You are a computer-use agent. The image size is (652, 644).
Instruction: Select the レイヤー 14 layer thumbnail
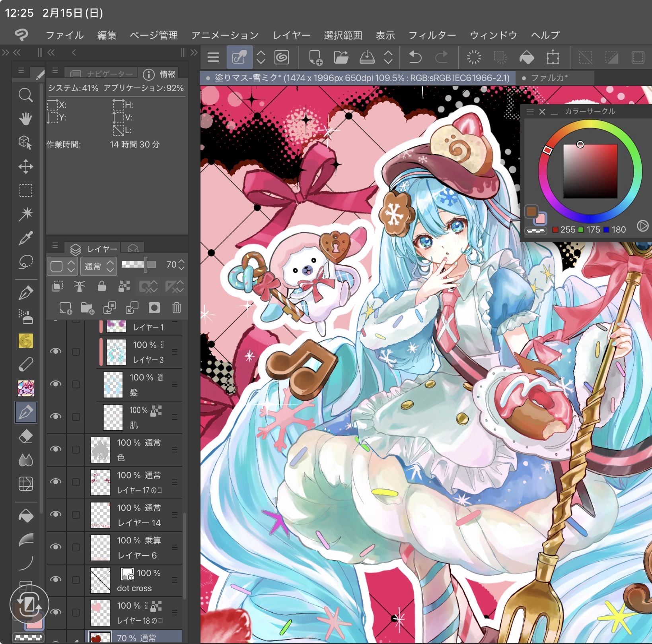tap(100, 515)
